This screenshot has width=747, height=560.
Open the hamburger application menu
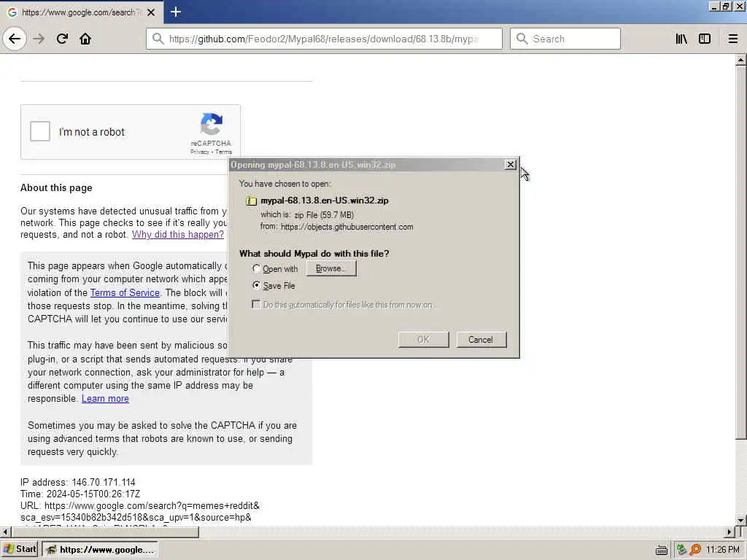[733, 39]
